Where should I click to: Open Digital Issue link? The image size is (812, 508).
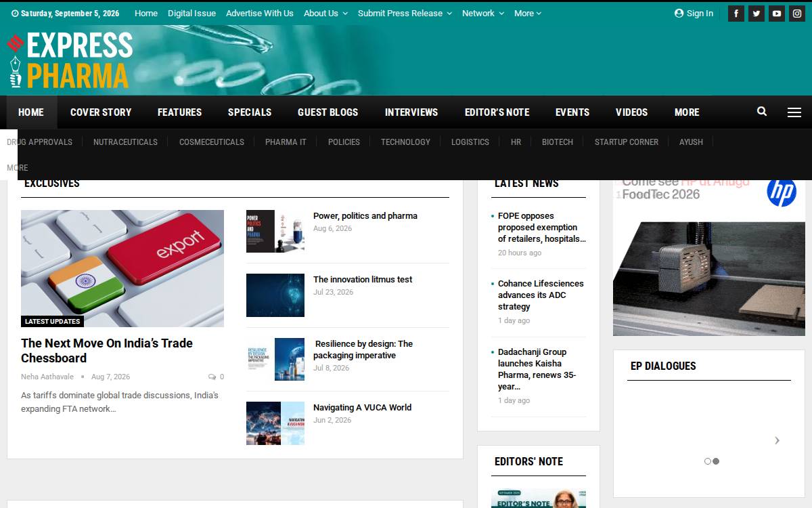point(191,13)
